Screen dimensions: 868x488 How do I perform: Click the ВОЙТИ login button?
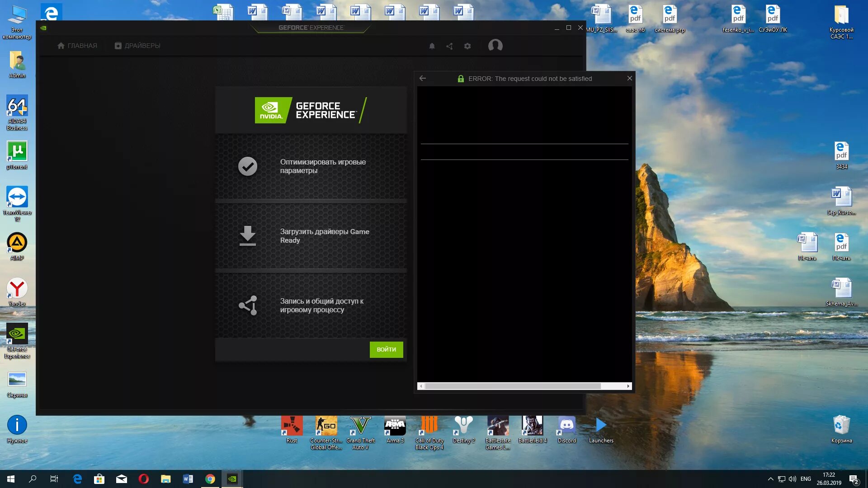386,349
